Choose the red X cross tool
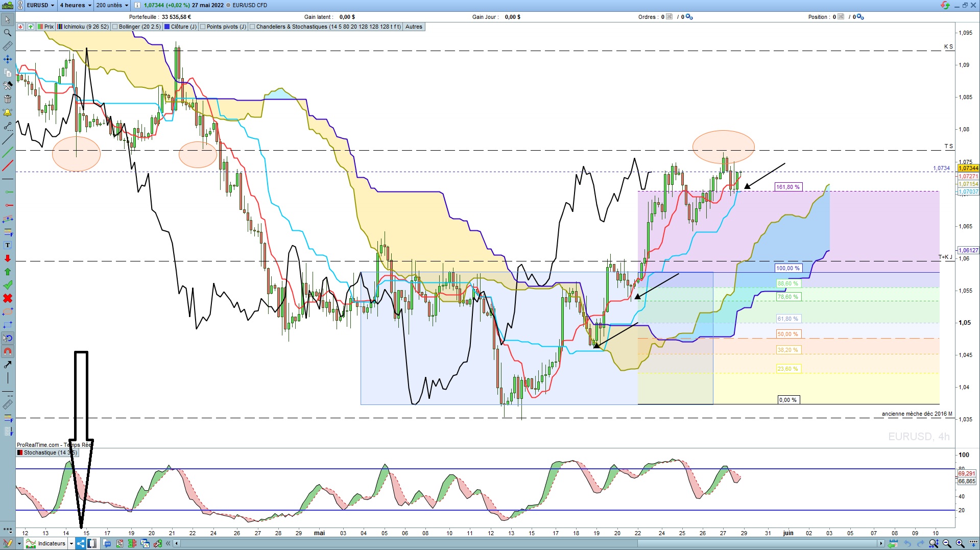Screen dimensions: 980x550 8,298
